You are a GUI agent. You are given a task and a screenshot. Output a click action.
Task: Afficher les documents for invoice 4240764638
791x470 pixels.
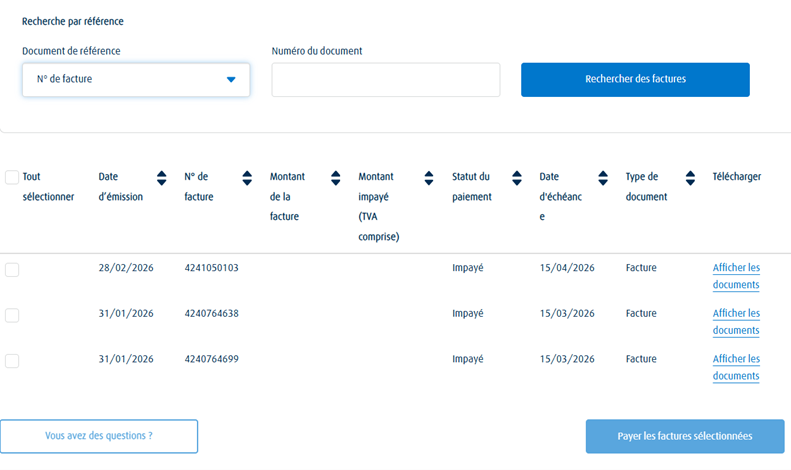coord(736,322)
